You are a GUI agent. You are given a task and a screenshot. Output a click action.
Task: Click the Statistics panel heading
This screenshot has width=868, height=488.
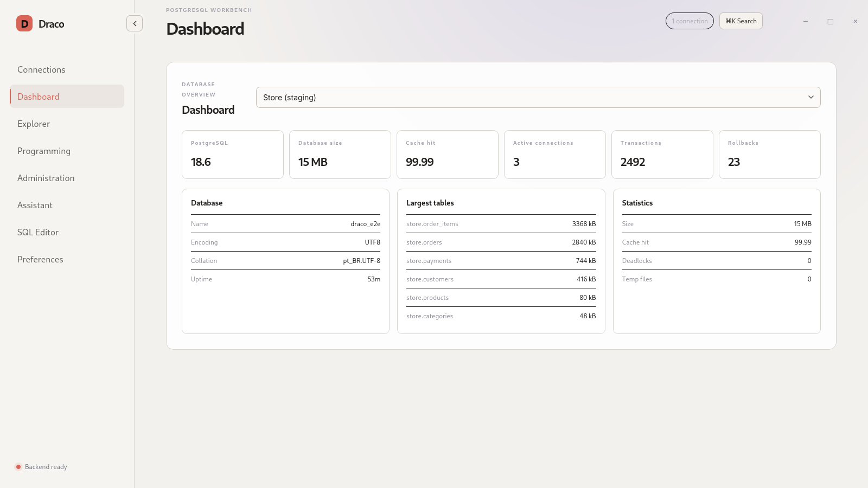click(x=637, y=203)
